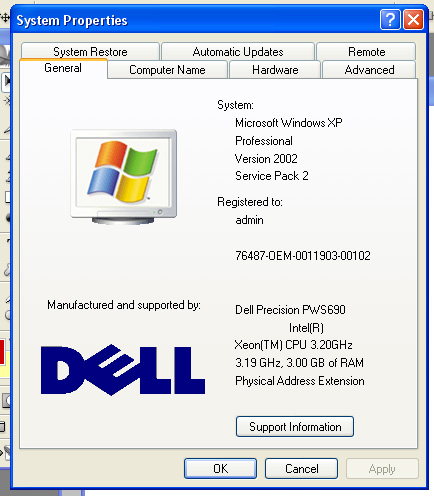Click the Service Pack 2 text
Image resolution: width=434 pixels, height=496 pixels.
coord(272,176)
